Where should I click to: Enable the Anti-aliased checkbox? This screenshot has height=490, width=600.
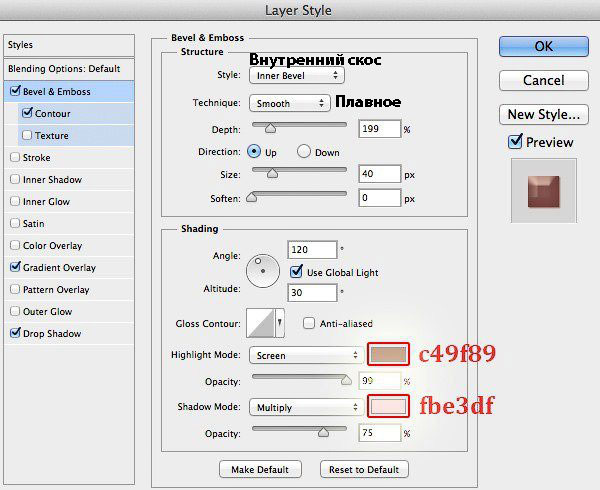[x=308, y=323]
